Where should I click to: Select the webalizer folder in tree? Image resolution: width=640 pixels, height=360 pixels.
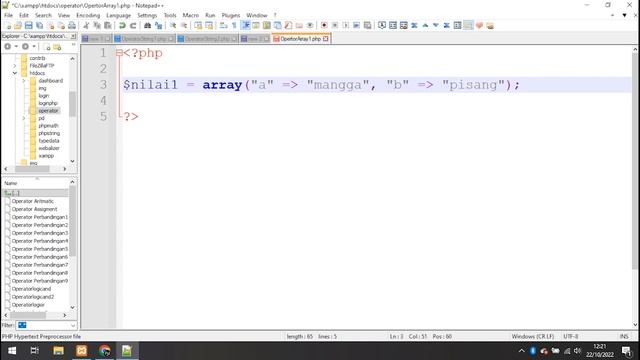pos(49,148)
